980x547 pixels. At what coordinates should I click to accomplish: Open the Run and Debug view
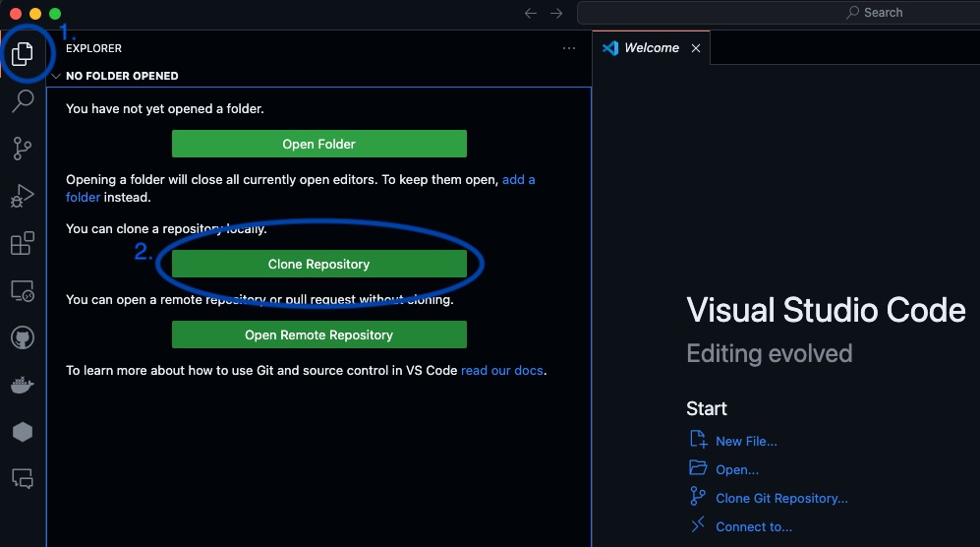tap(22, 196)
